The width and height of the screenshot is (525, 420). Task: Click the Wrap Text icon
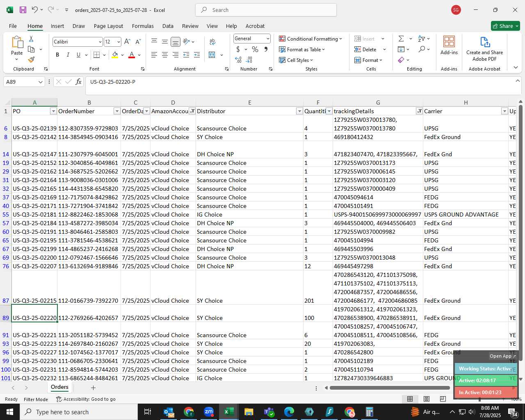(x=212, y=42)
